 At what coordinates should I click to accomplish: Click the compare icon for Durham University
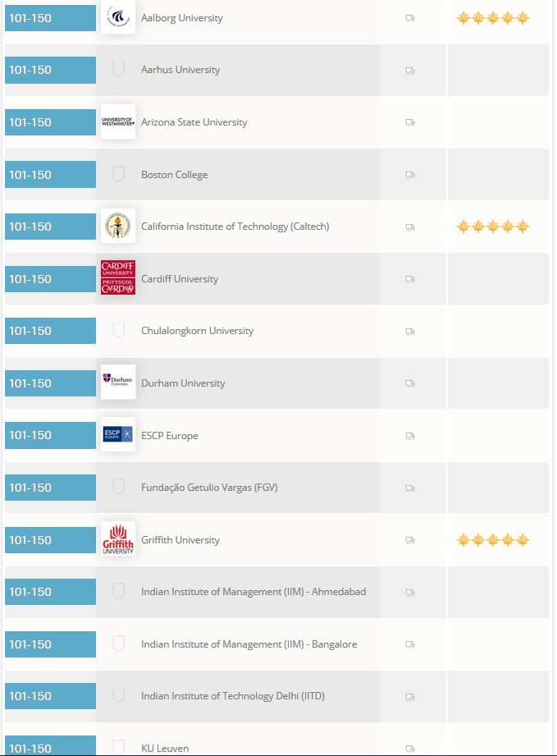click(x=410, y=383)
